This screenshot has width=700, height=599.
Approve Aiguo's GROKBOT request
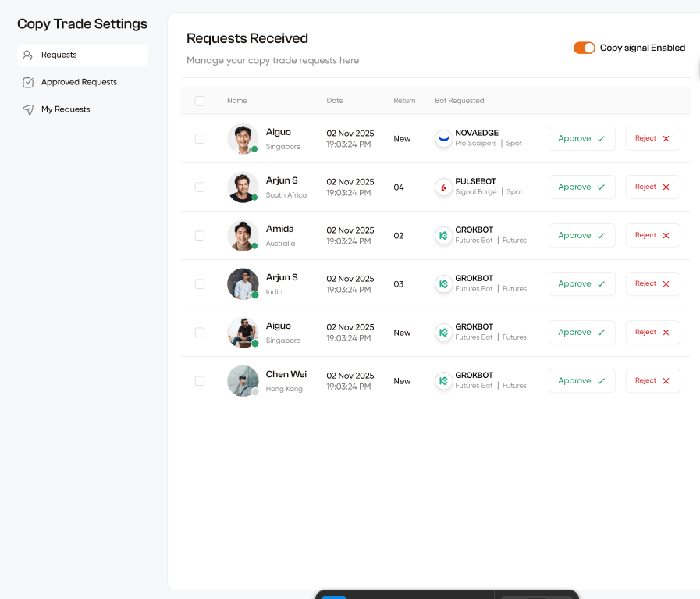point(581,333)
